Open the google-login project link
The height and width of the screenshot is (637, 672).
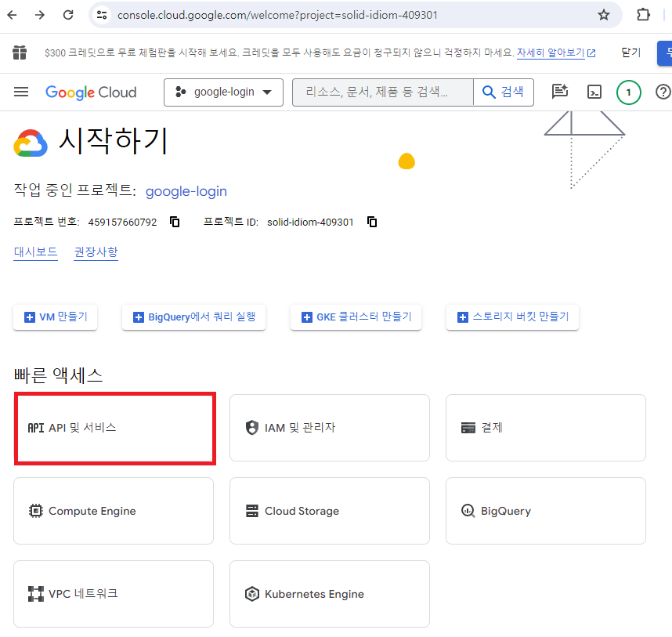tap(186, 191)
